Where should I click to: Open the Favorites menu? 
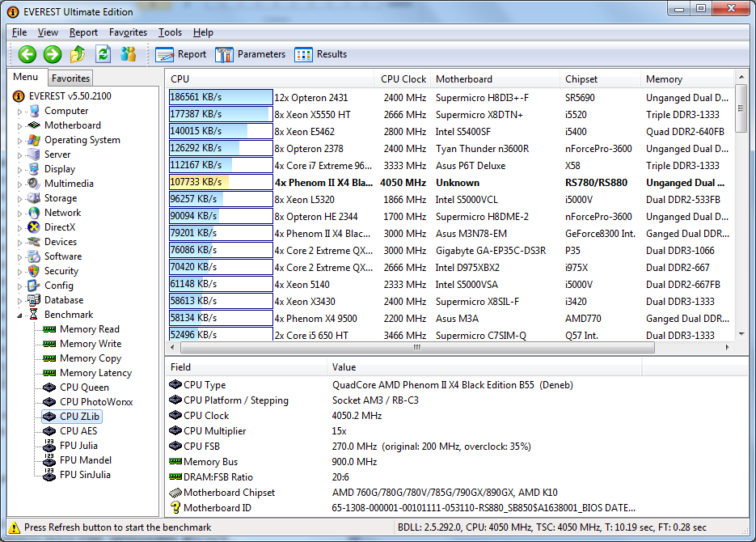(x=128, y=32)
